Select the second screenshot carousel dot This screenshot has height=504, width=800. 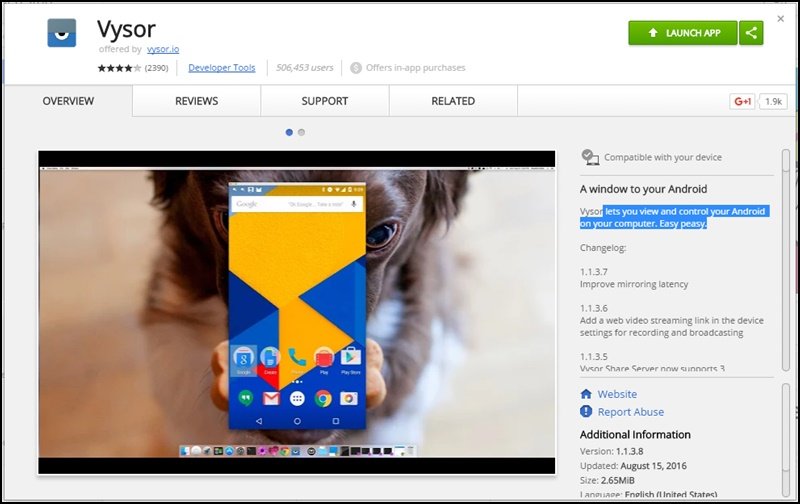coord(302,132)
